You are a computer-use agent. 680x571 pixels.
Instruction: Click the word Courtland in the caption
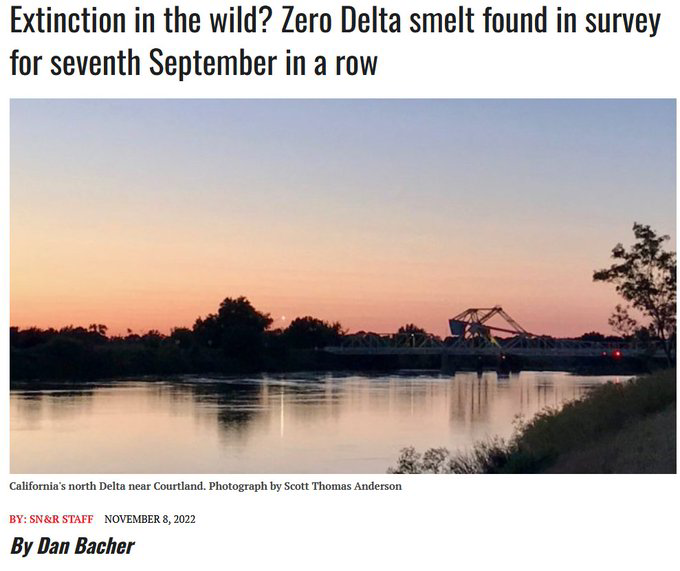tap(176, 486)
